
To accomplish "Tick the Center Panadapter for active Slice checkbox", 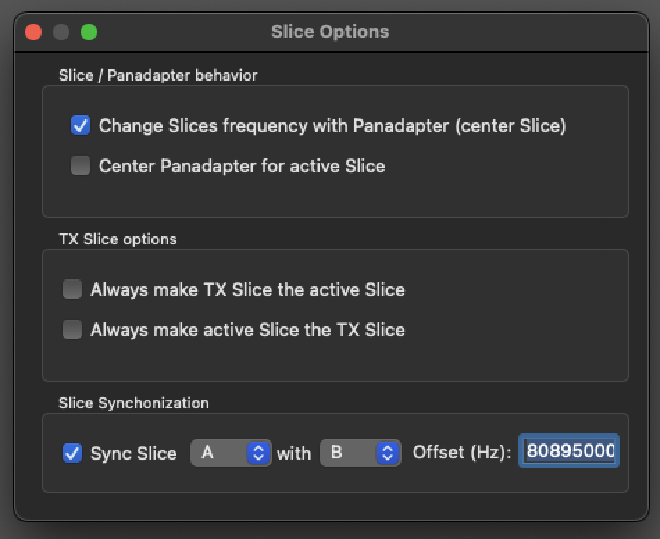I will point(81,166).
